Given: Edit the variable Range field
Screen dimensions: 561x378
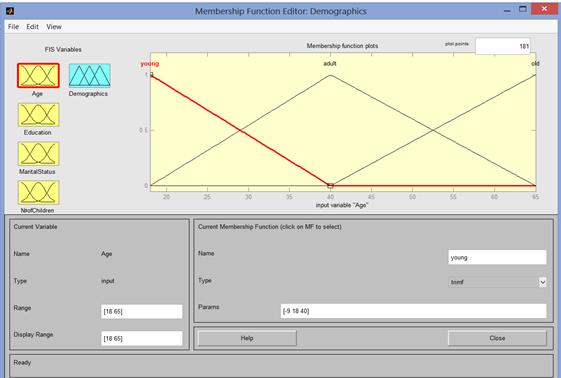Looking at the screenshot, I should point(142,311).
